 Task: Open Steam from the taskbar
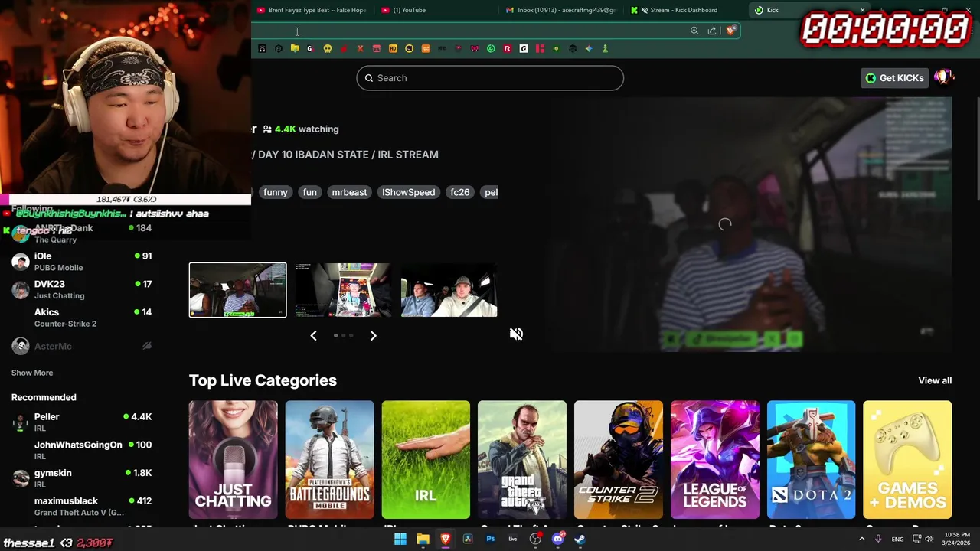coord(580,539)
